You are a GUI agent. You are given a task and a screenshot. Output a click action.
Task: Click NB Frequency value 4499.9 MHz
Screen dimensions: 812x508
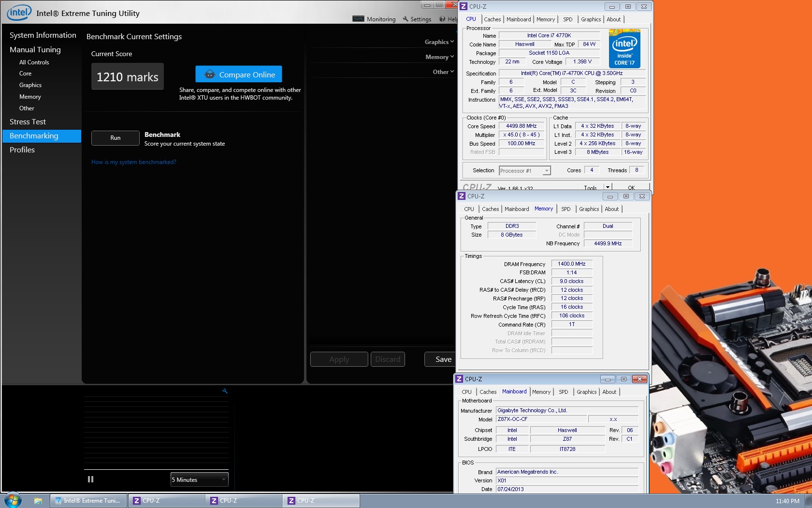coord(608,243)
